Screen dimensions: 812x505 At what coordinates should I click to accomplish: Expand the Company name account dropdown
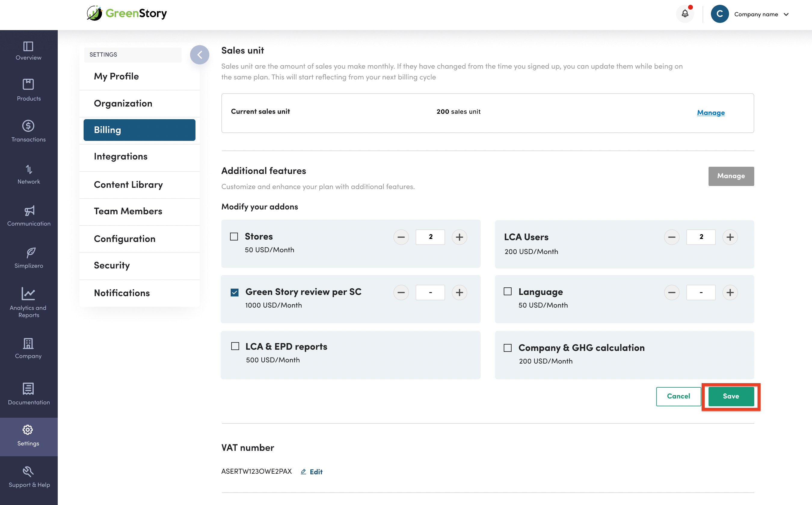point(785,14)
